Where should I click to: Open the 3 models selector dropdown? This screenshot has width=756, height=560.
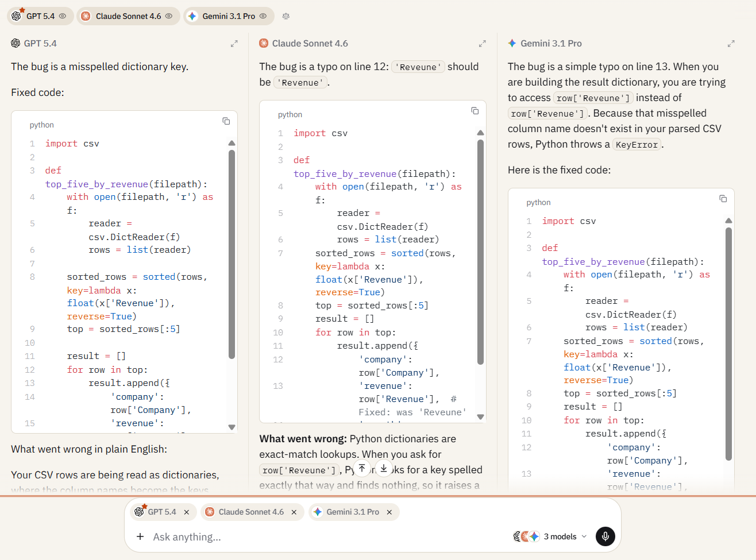click(550, 536)
